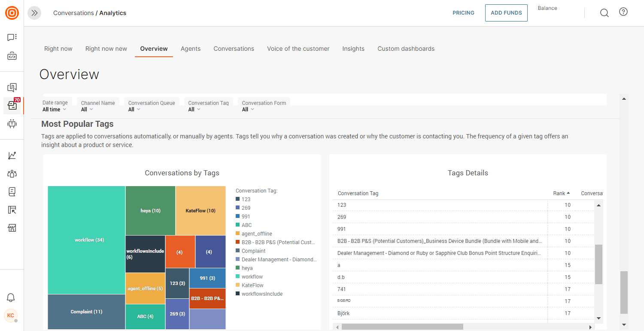Click the ADD FUNDS button

[x=506, y=13]
